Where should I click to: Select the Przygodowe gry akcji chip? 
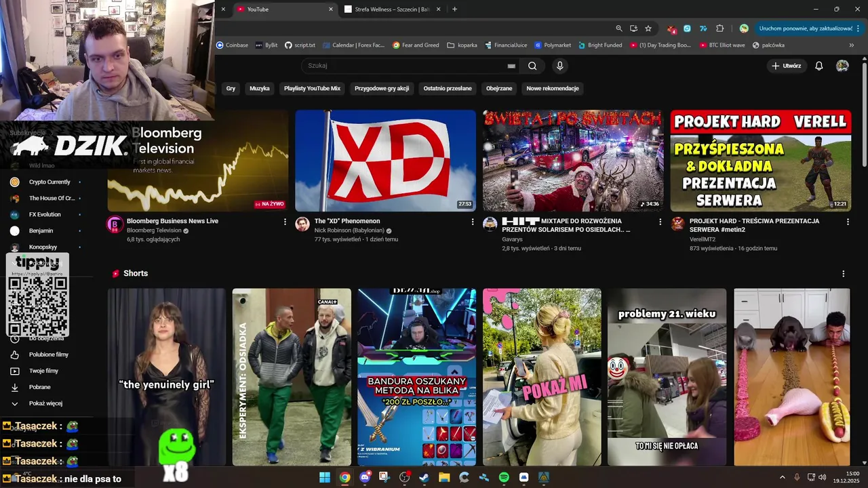[382, 88]
